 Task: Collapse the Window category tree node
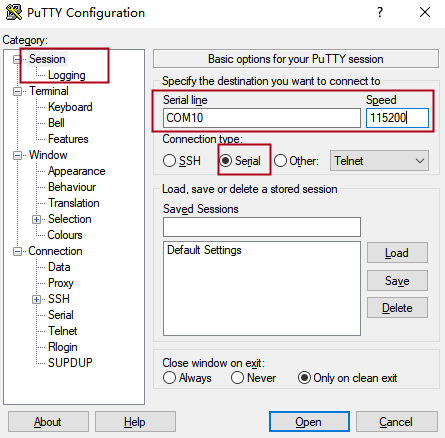(x=17, y=155)
